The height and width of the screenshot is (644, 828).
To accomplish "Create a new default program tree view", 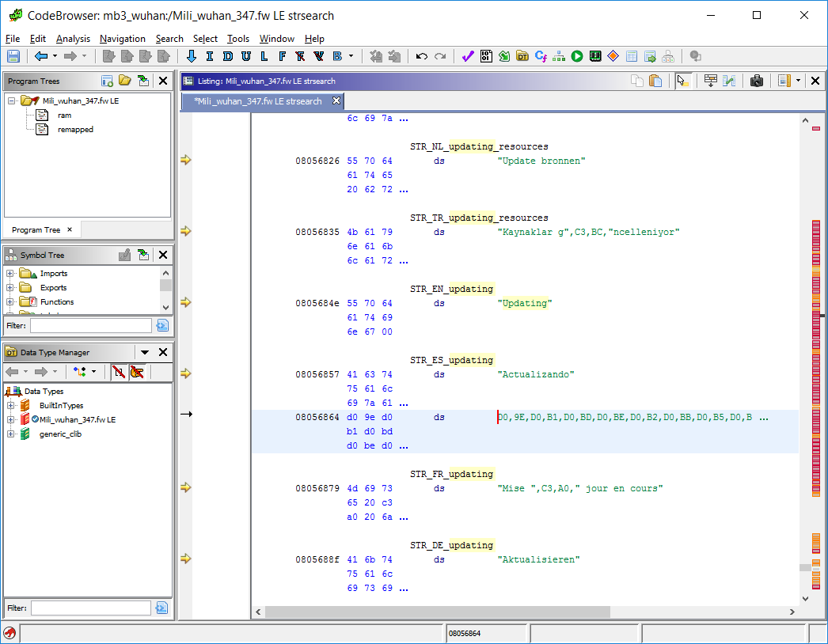I will (x=107, y=81).
